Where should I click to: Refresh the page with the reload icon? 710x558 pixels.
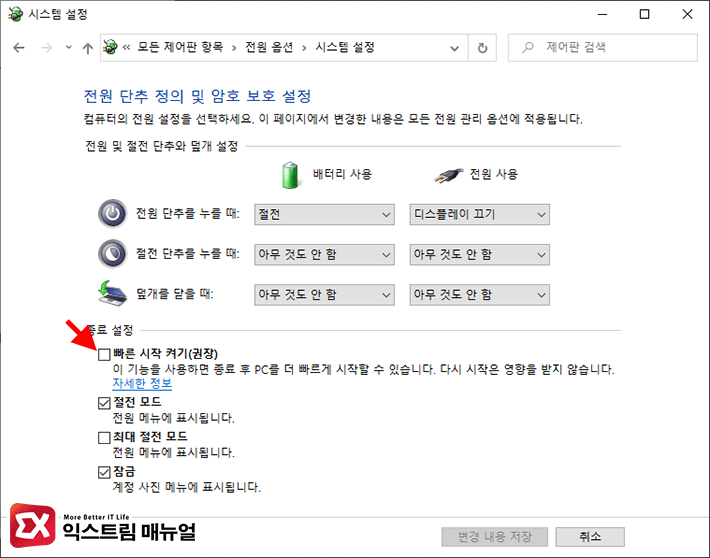click(483, 48)
